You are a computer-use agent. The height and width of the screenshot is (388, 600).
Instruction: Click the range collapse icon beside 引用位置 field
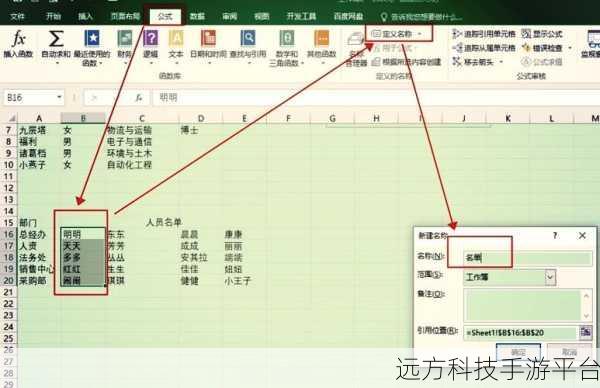click(x=585, y=332)
